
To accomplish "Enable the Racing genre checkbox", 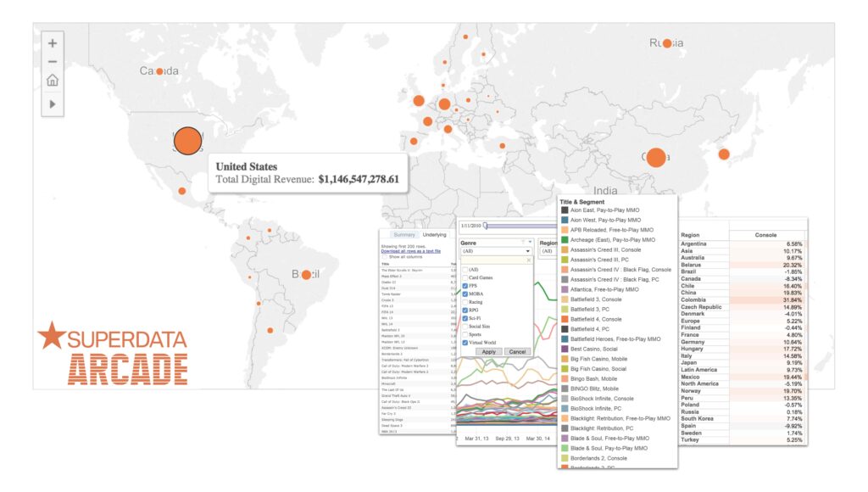I will point(465,302).
